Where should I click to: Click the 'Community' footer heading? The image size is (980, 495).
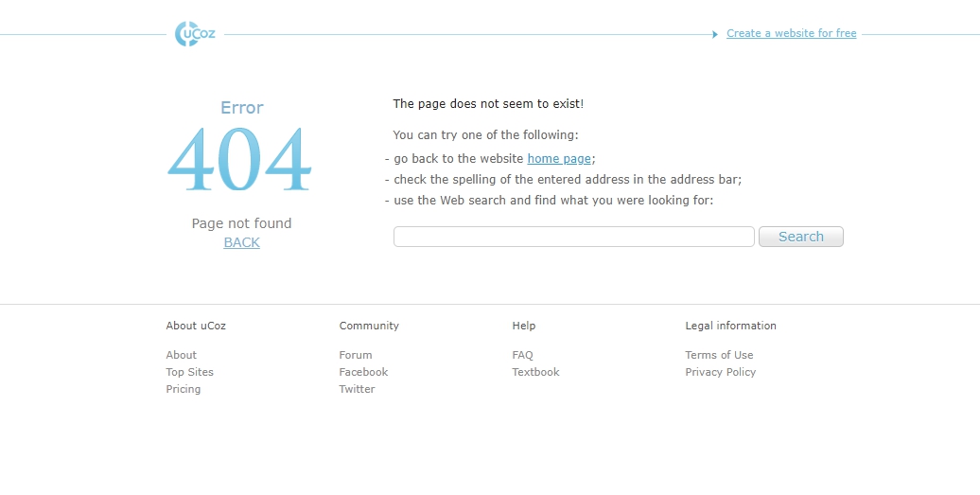369,326
